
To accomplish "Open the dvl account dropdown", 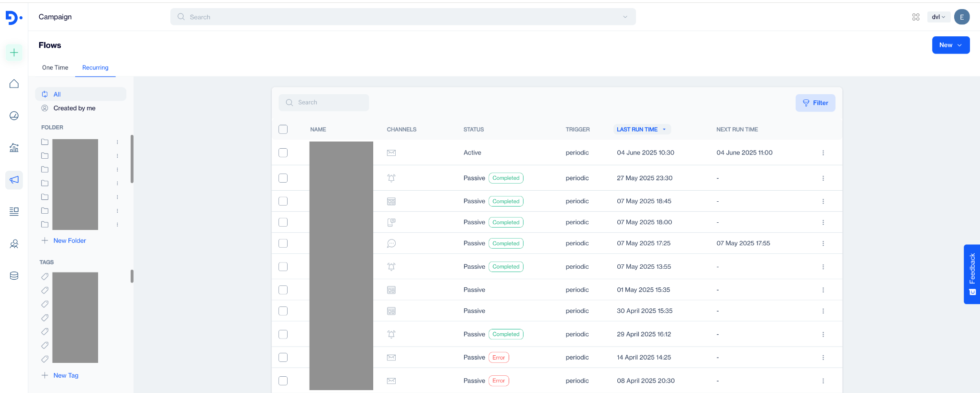I will coord(938,17).
